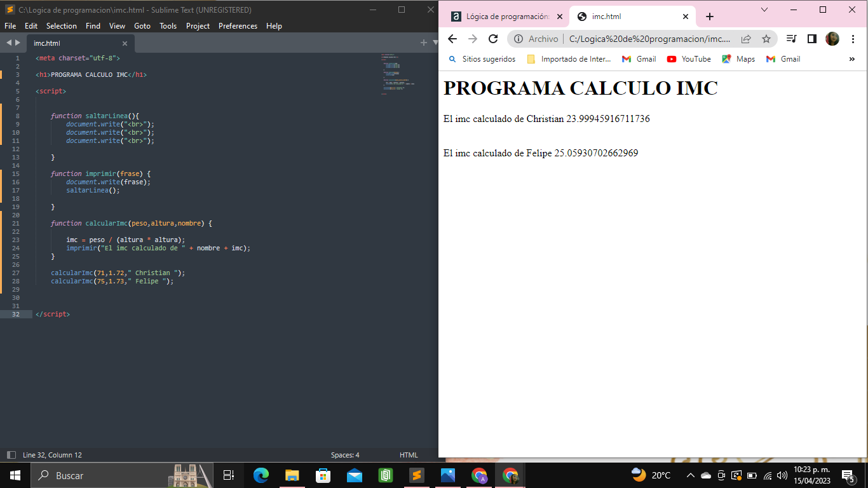Screen dimensions: 868x488
Task: Go to next tab arrow in Sublime
Action: click(18, 43)
